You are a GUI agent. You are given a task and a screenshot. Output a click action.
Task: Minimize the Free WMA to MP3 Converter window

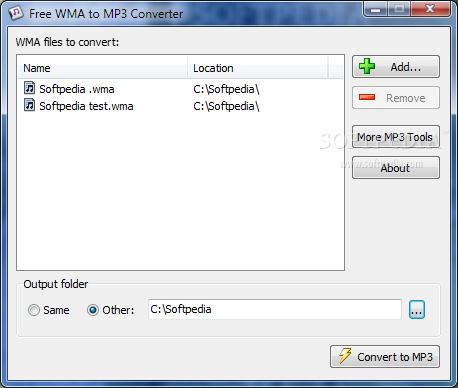pos(375,9)
